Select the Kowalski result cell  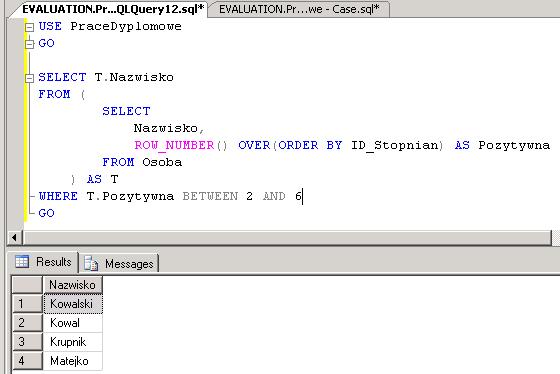click(72, 304)
